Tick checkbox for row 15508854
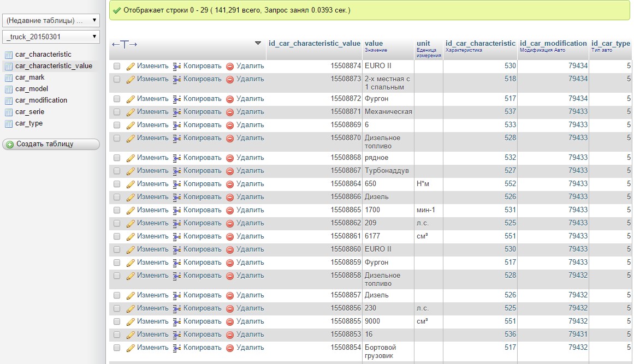The image size is (634, 364). (x=117, y=348)
